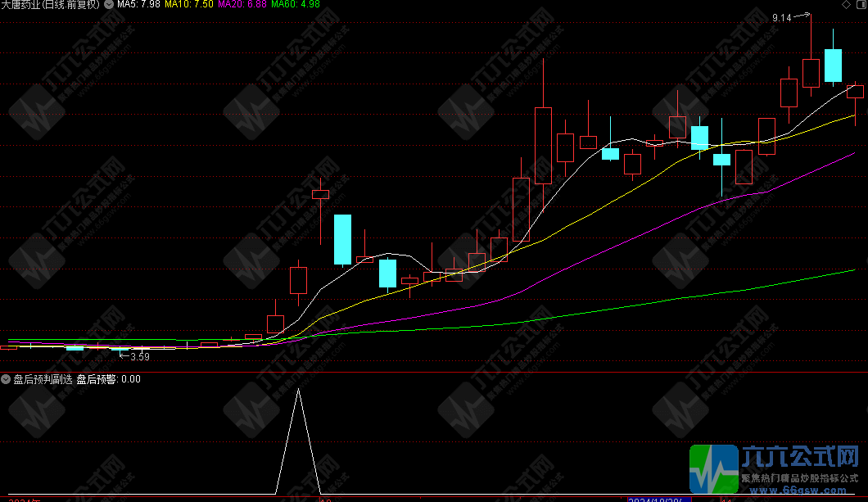Image resolution: width=868 pixels, height=502 pixels.
Task: Select the MA5: 7.98 label
Action: point(138,4)
